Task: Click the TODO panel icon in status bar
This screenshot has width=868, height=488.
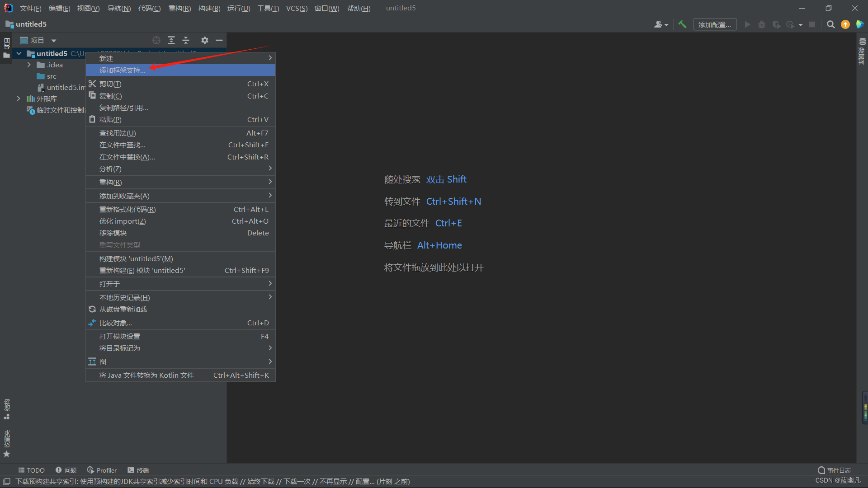Action: (x=31, y=471)
